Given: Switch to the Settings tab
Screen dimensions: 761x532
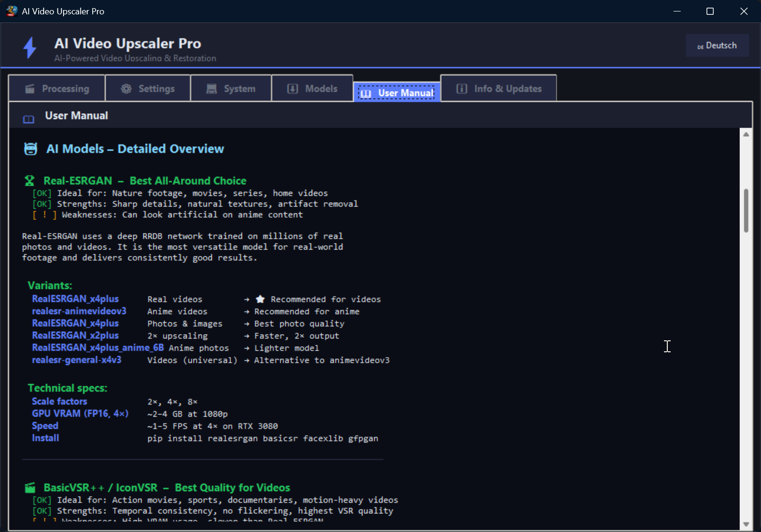Looking at the screenshot, I should (x=148, y=88).
